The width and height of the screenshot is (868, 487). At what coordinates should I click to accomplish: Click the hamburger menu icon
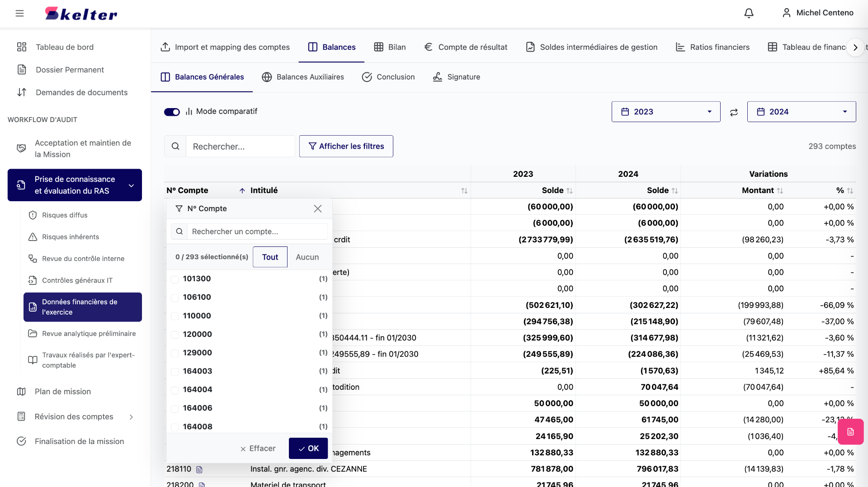point(19,13)
